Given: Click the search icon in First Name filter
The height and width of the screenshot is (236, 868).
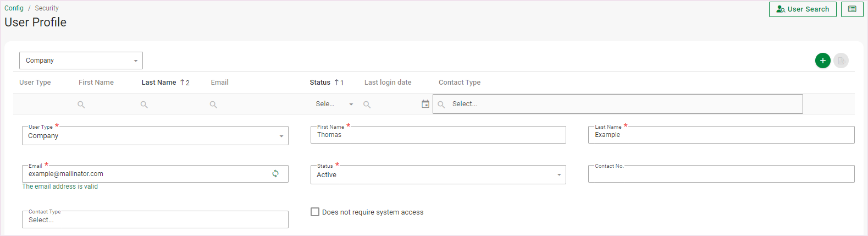Looking at the screenshot, I should [81, 105].
